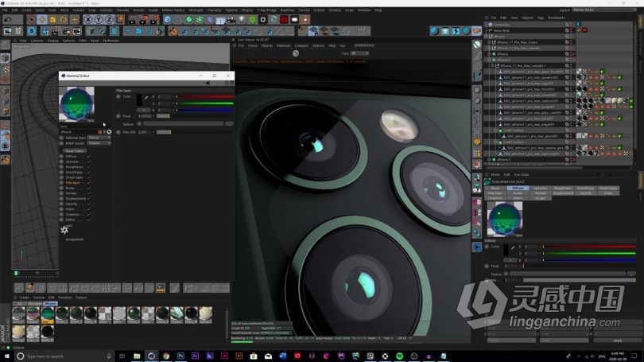644x362 pixels.
Task: Click the Node Editor button
Action: (x=75, y=151)
